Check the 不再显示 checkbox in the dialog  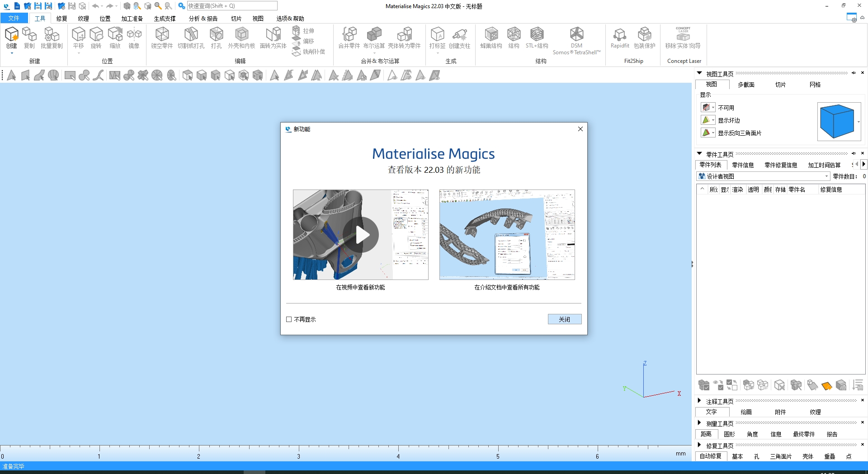point(289,319)
